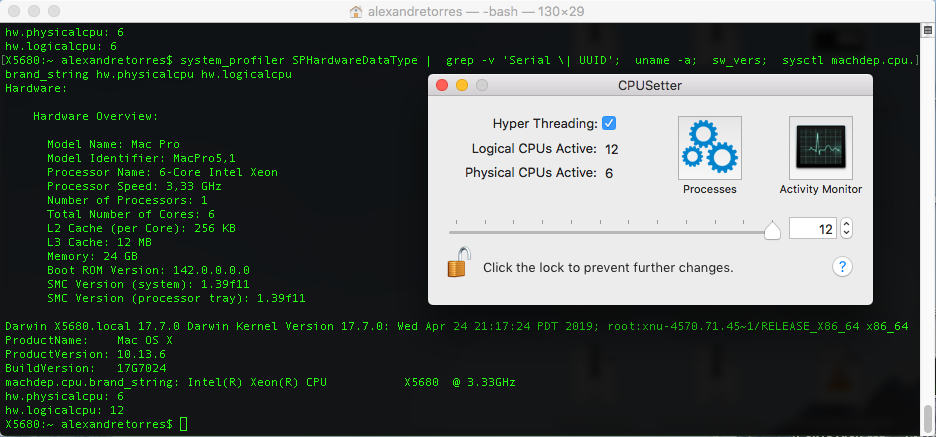
Task: Click the home icon in Terminal title
Action: point(355,11)
